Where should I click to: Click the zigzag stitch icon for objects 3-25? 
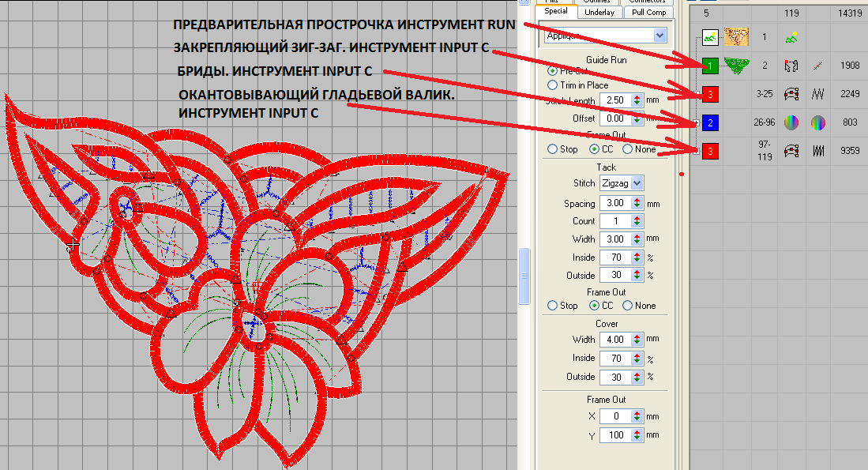tap(818, 94)
